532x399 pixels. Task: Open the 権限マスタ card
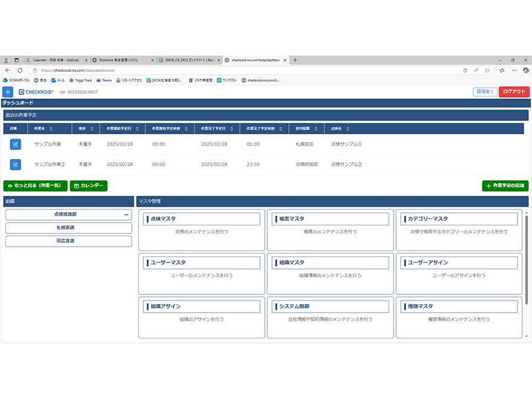(x=459, y=317)
